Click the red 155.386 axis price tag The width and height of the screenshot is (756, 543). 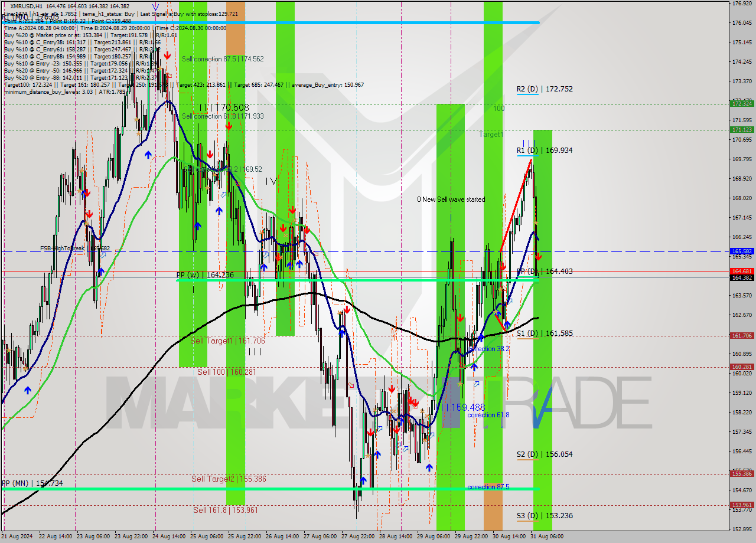(x=741, y=473)
